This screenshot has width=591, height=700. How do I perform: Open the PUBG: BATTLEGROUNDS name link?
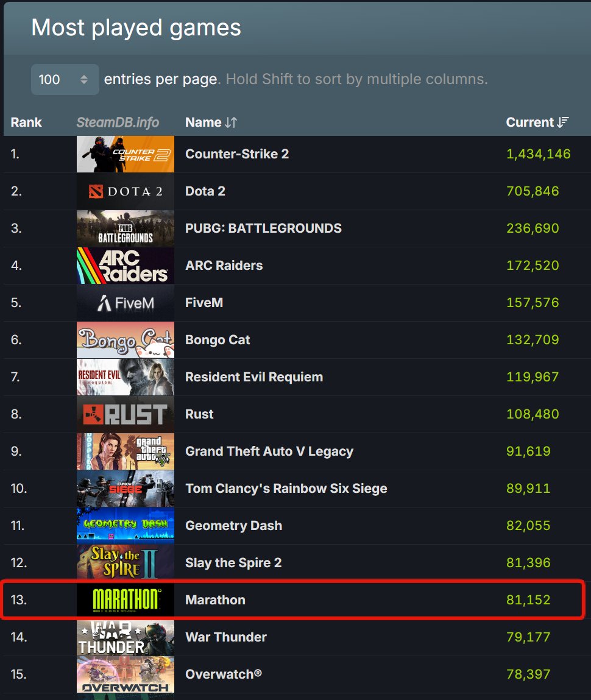[x=263, y=228]
